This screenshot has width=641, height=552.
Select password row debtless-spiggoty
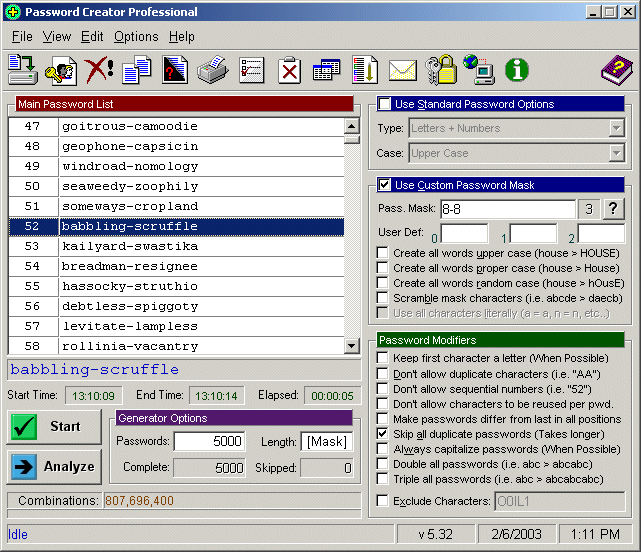pos(176,307)
